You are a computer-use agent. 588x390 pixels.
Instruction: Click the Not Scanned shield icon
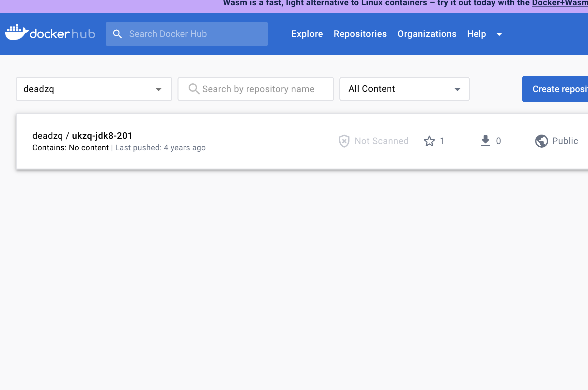click(344, 141)
